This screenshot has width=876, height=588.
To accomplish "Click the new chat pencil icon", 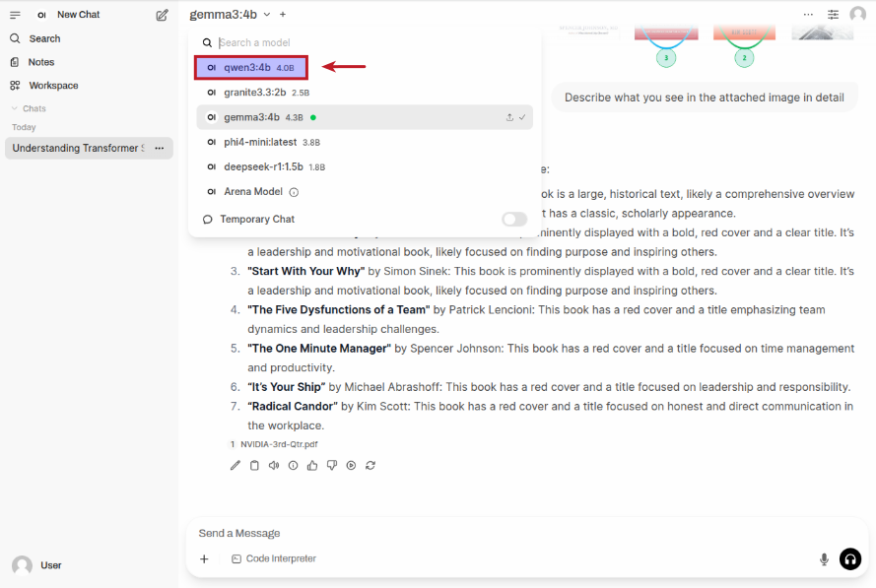I will click(x=162, y=15).
